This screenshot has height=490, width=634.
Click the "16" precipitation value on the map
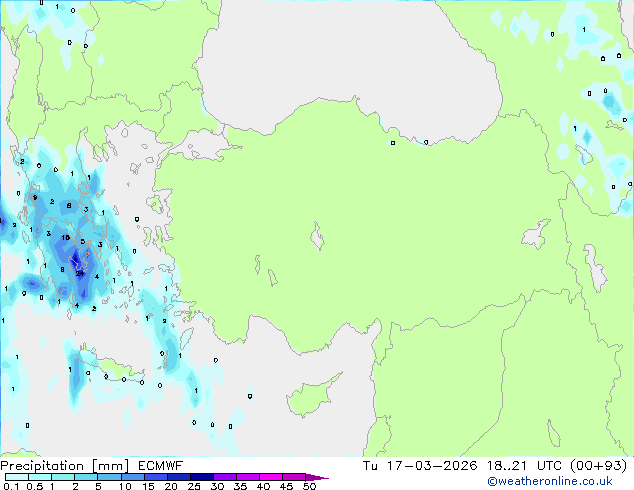66,238
